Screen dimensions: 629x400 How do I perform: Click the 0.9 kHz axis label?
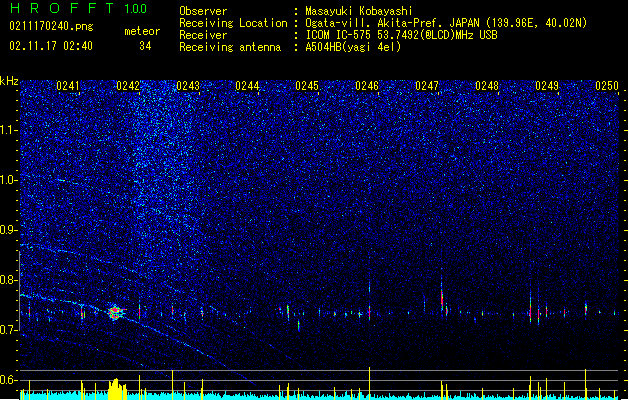pos(9,230)
